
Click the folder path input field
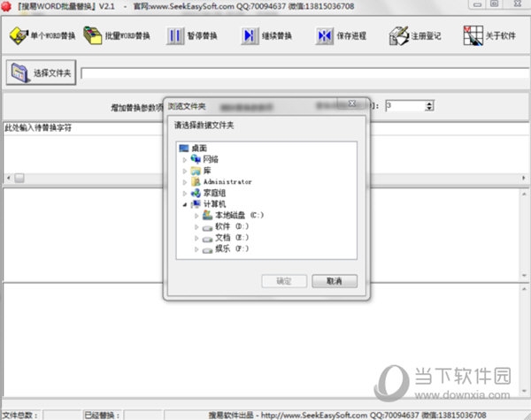304,73
